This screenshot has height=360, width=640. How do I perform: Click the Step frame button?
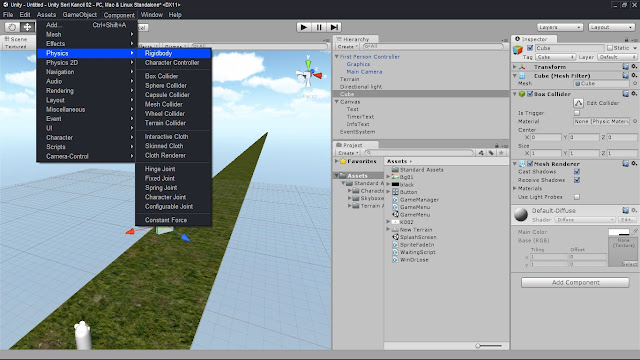[x=334, y=27]
